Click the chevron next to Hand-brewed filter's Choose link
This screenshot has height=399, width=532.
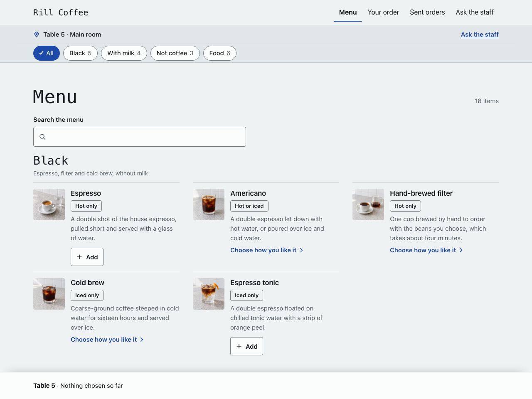click(461, 250)
